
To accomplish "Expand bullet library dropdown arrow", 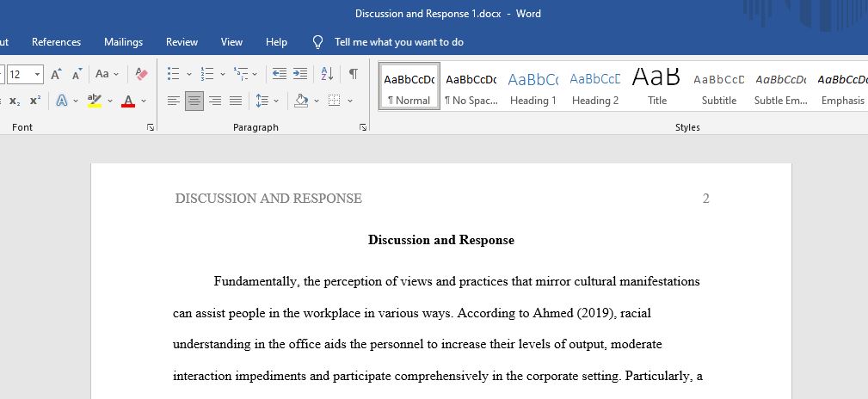I will (188, 74).
